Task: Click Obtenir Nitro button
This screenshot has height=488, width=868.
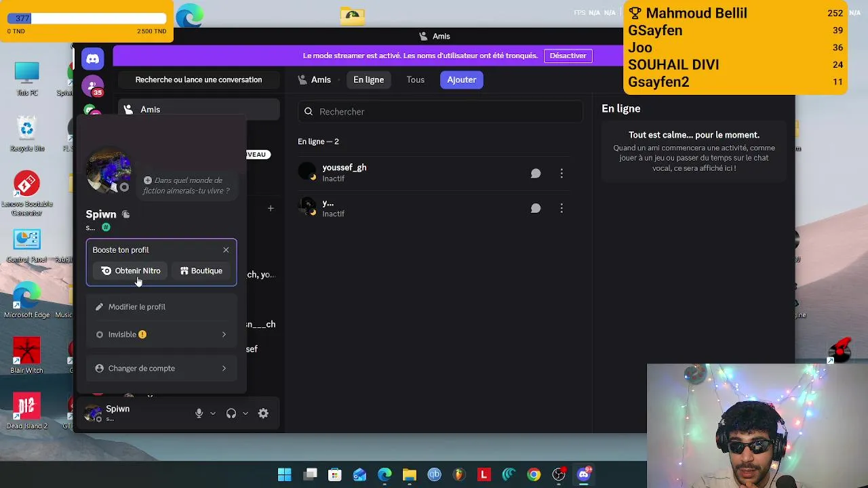Action: tap(132, 271)
